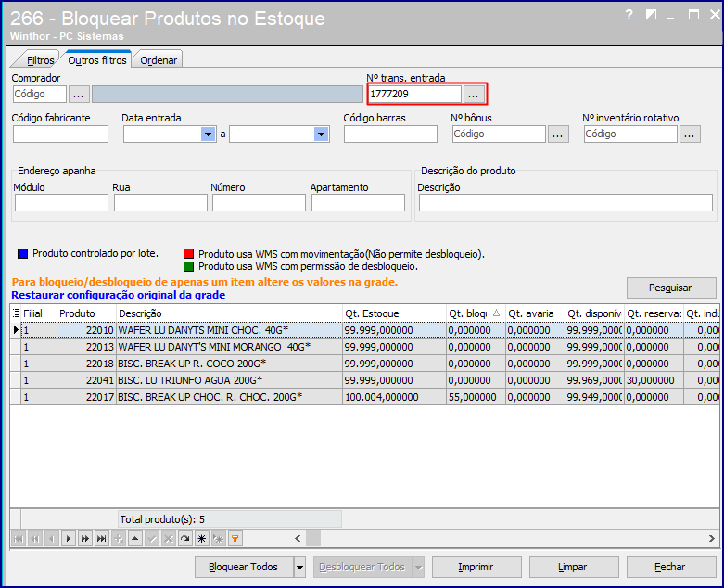Focus the Comprador Código field
This screenshot has height=588, width=724.
tap(40, 95)
